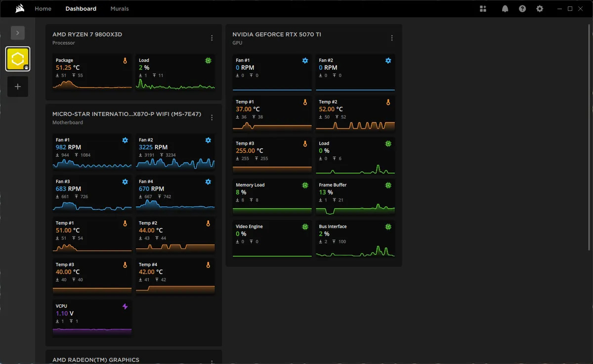Go to the Home tab
Screen dimensions: 593x364
click(43, 8)
